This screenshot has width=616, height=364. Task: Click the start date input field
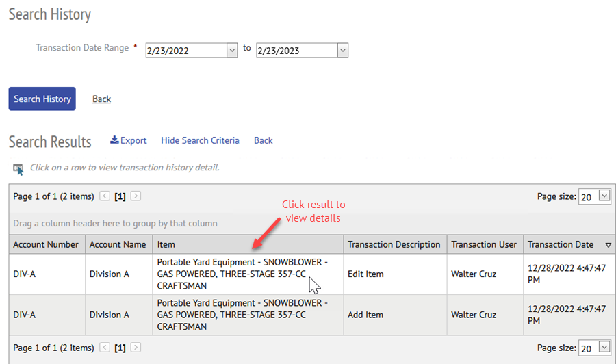[186, 51]
